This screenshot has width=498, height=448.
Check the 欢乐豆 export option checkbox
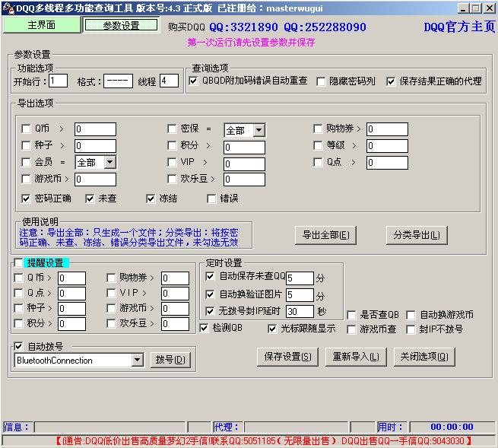pyautogui.click(x=172, y=179)
